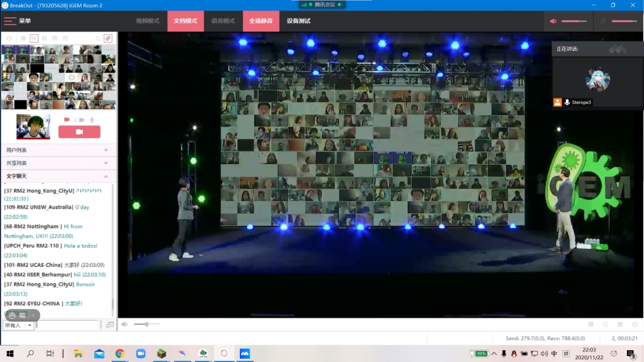Open Zoom from the Windows taskbar
Screen dimensions: 644x362
pos(140,353)
